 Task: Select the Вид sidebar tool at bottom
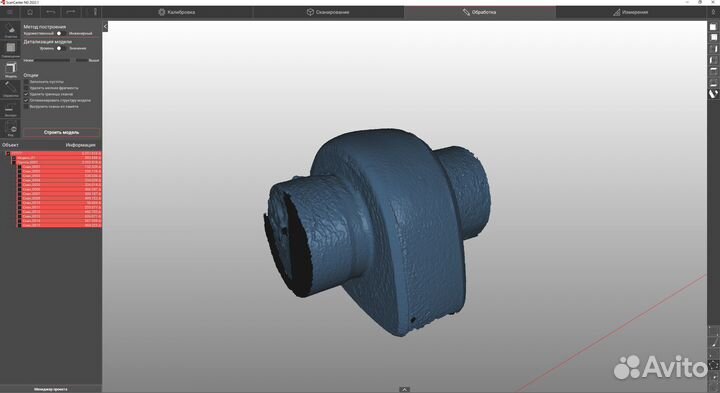click(11, 129)
